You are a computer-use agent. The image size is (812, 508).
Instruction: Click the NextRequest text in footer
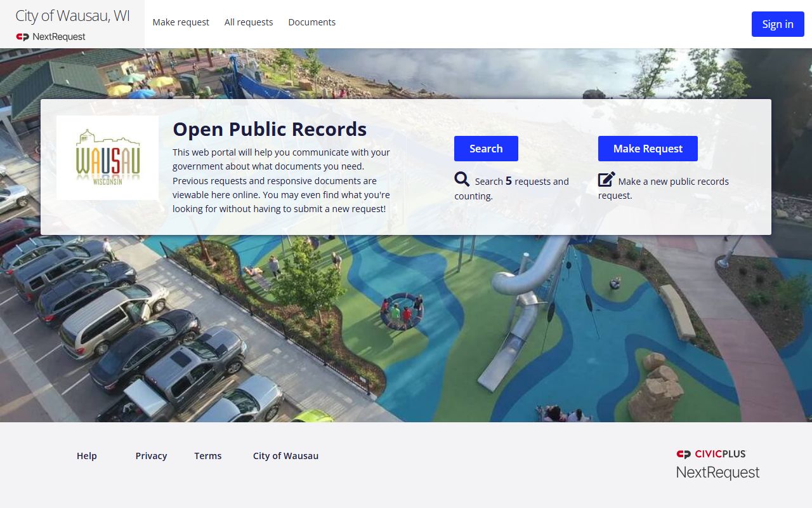tap(717, 472)
